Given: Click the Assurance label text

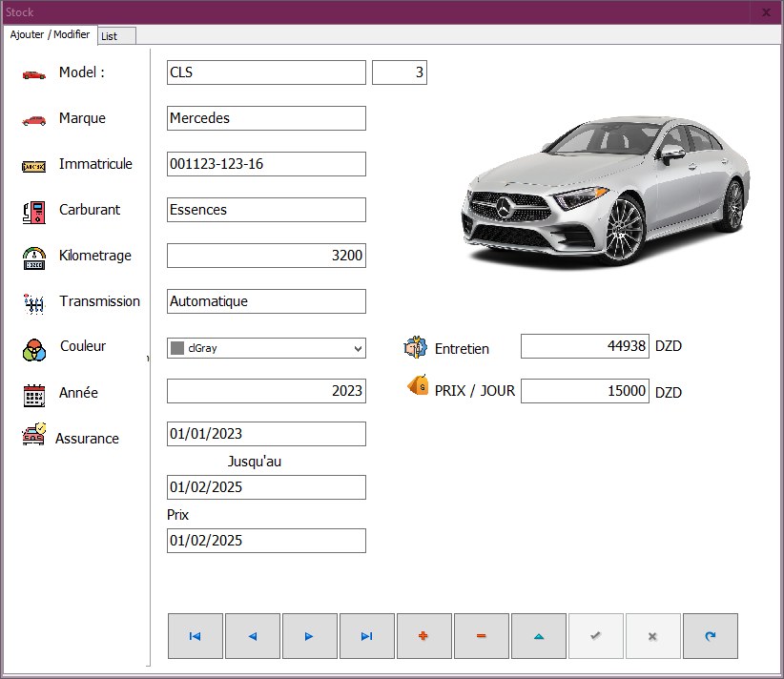Looking at the screenshot, I should pyautogui.click(x=87, y=439).
